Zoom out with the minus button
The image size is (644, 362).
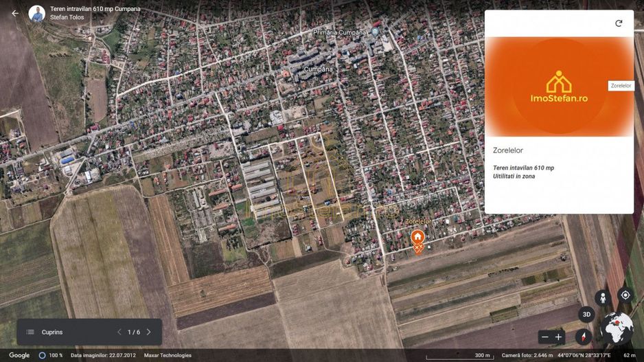pos(545,337)
